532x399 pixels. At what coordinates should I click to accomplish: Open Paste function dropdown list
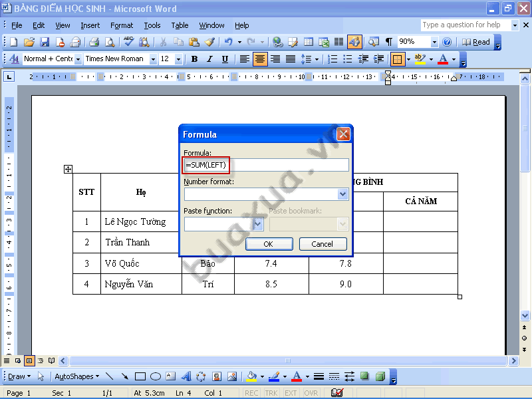pyautogui.click(x=258, y=223)
